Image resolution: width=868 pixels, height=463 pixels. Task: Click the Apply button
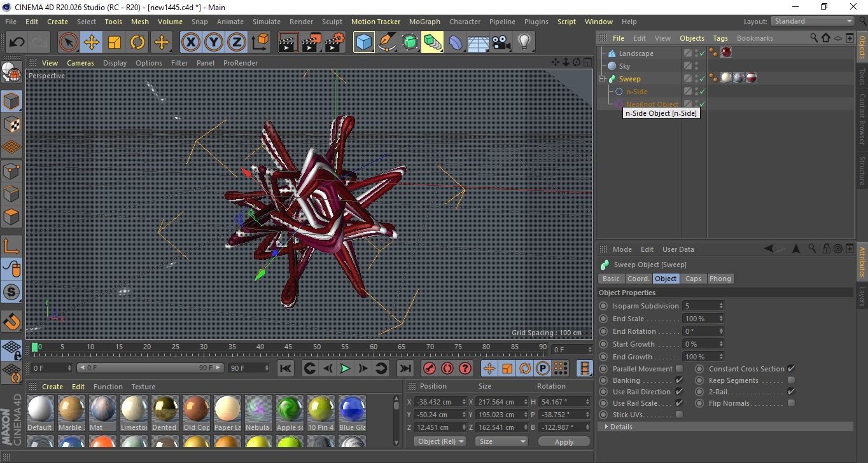(x=564, y=441)
